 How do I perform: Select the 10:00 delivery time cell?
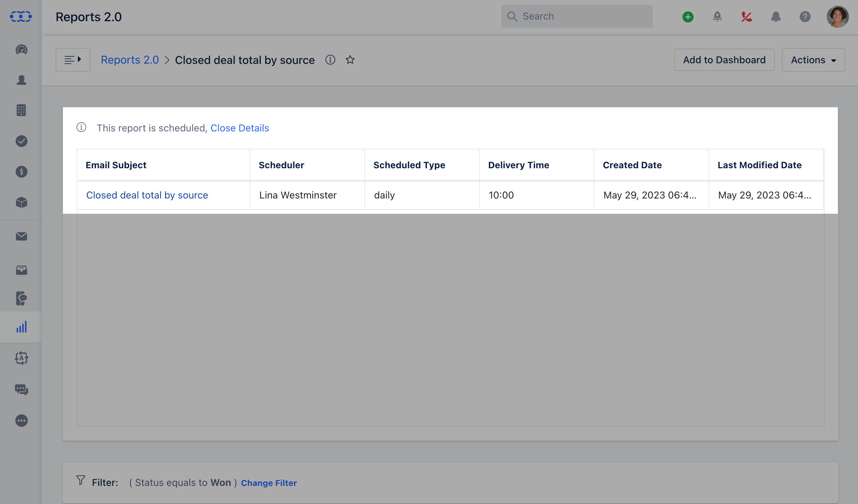click(536, 195)
